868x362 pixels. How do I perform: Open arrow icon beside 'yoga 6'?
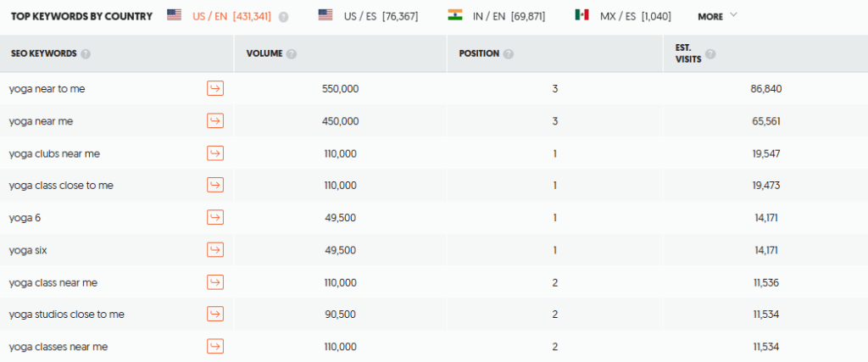tap(215, 218)
